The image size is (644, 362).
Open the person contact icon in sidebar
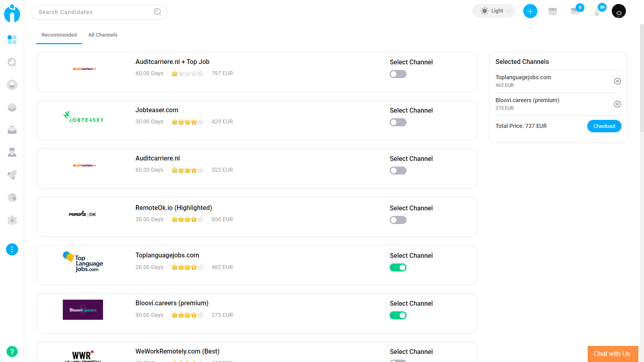pyautogui.click(x=12, y=152)
